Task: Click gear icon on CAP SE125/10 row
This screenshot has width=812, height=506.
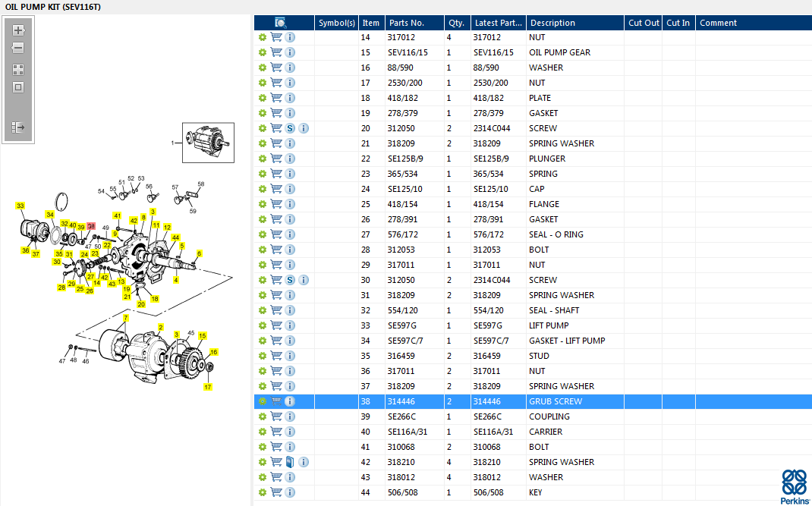Action: tap(263, 189)
